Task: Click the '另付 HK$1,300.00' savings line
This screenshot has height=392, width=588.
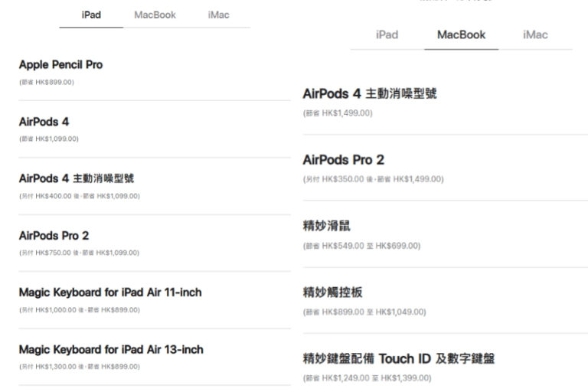Action: 80,367
